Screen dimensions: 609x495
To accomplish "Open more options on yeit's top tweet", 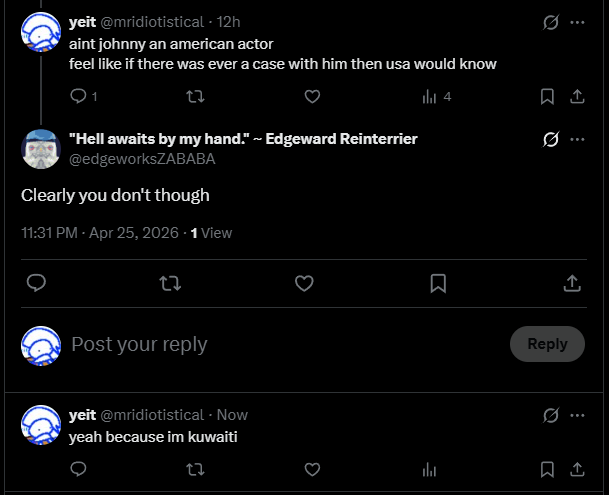I will click(577, 22).
